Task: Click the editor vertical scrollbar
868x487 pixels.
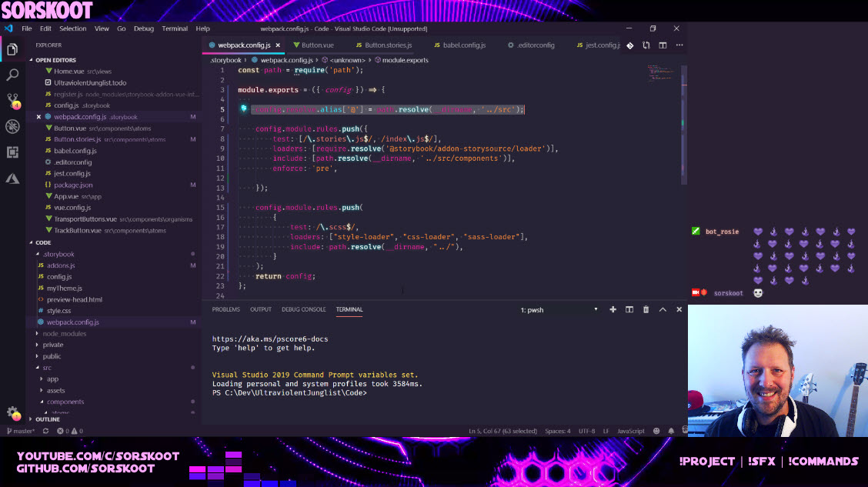Action: [684, 125]
